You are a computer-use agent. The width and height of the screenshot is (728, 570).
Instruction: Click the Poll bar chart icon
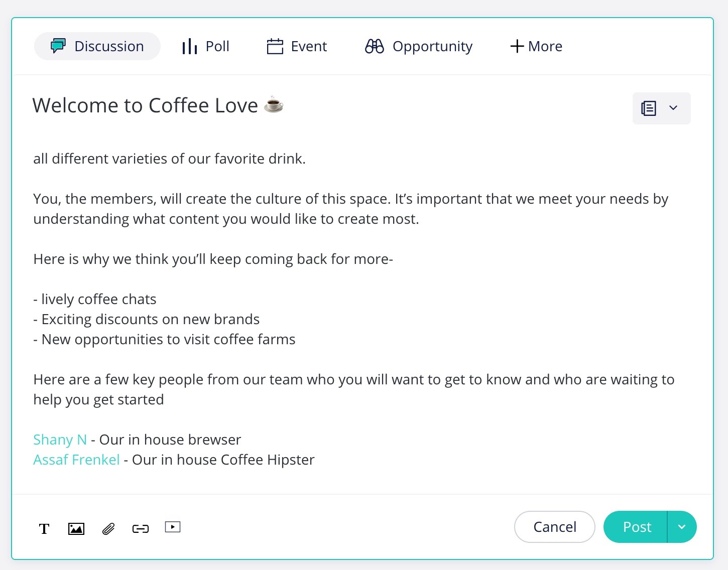point(189,46)
